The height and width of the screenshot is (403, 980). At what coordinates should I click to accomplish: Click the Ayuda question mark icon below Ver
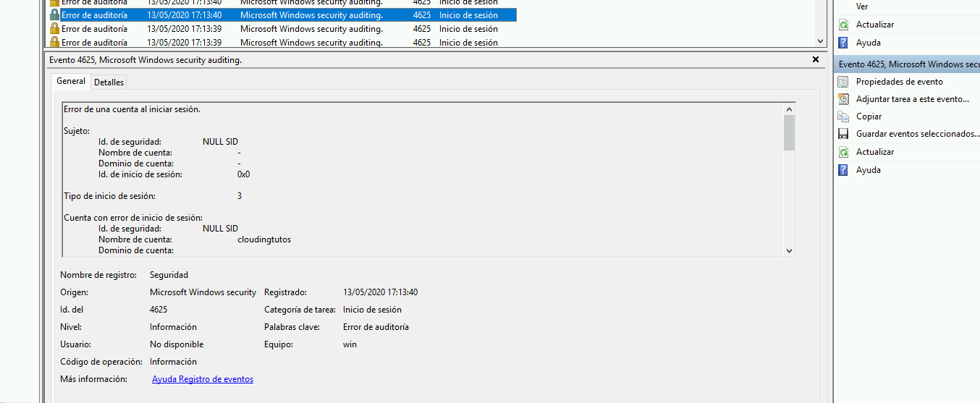click(843, 43)
